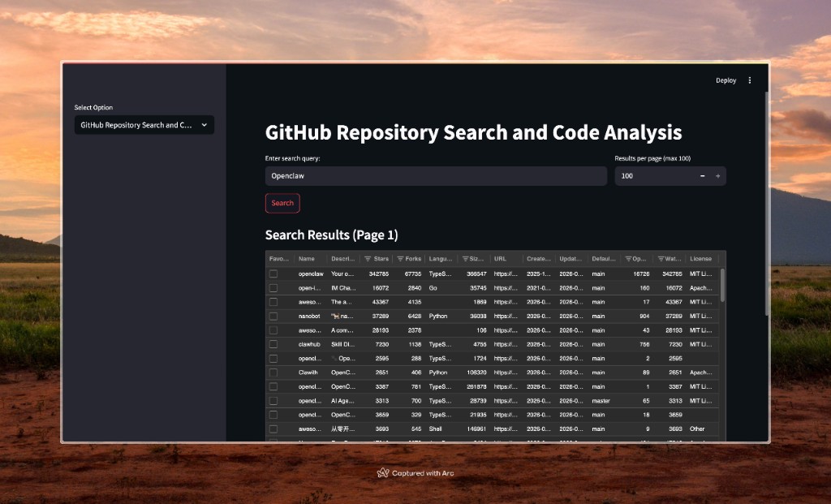The width and height of the screenshot is (831, 504).
Task: Click the License column header
Action: (702, 259)
